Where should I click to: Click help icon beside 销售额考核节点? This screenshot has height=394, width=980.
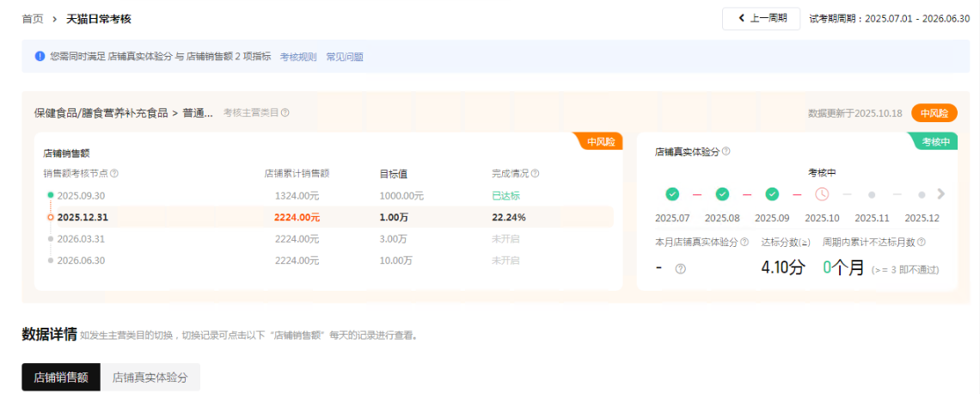point(114,174)
